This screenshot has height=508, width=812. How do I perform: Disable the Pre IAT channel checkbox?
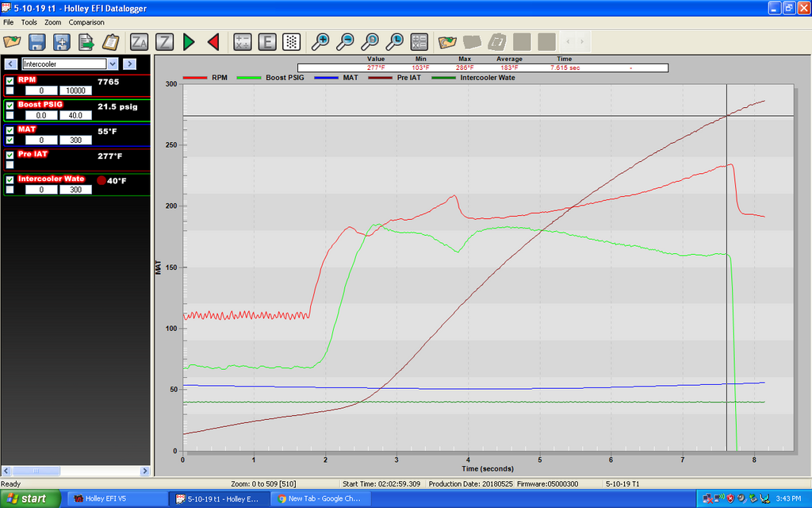click(10, 155)
